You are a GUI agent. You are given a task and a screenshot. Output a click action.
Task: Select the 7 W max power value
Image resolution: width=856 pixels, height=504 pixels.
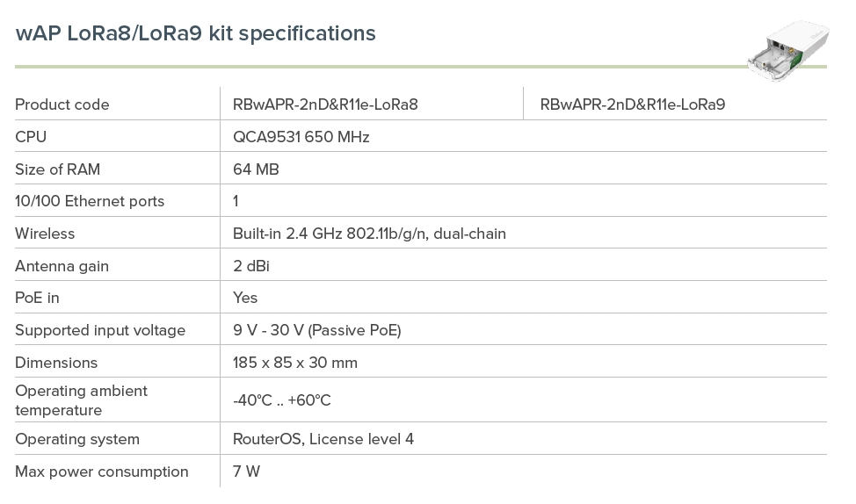[x=246, y=472]
